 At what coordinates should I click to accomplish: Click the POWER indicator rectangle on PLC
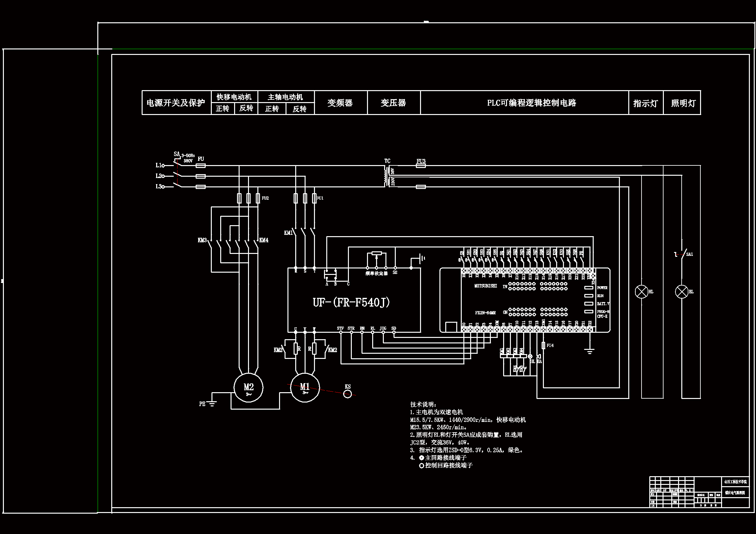(589, 288)
